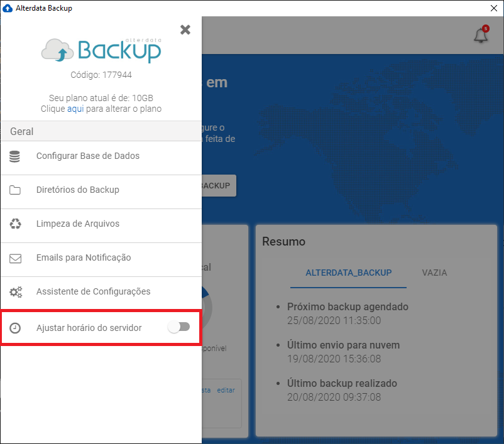This screenshot has height=444, width=504.
Task: Click date 19/08/2020 15:36:08
Action: click(334, 359)
